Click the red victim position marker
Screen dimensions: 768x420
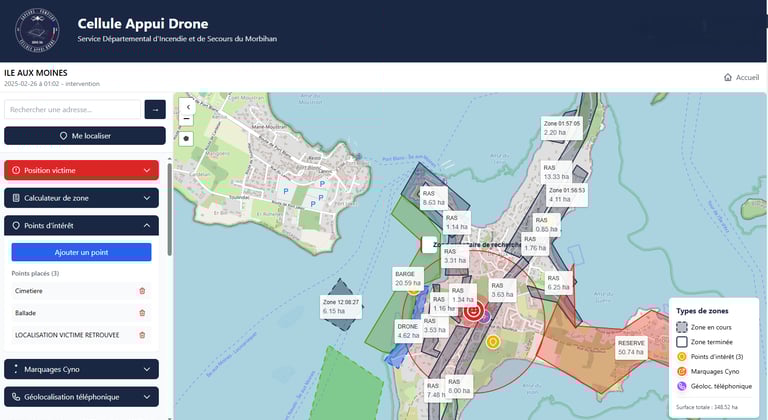click(473, 311)
